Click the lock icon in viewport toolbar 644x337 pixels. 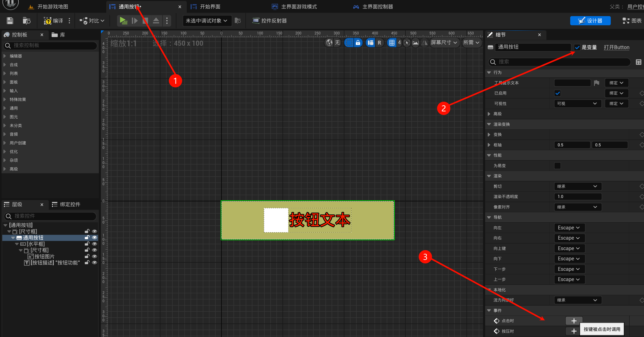click(x=358, y=43)
